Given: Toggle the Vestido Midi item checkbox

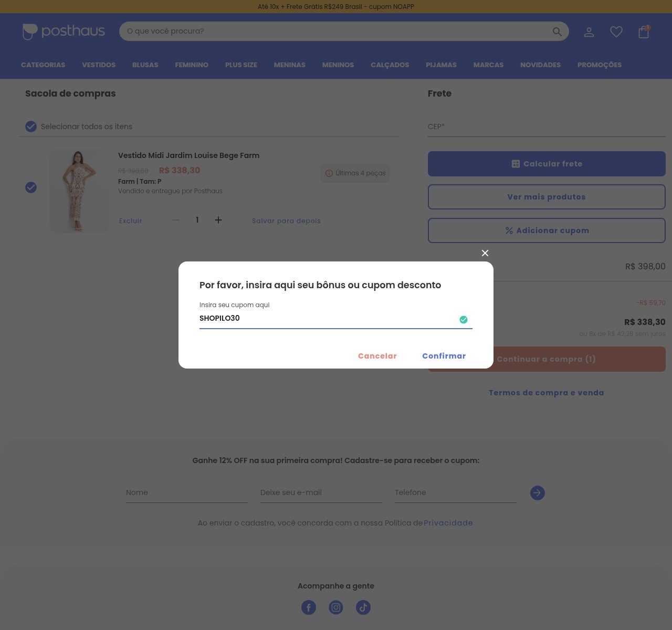Looking at the screenshot, I should [31, 187].
